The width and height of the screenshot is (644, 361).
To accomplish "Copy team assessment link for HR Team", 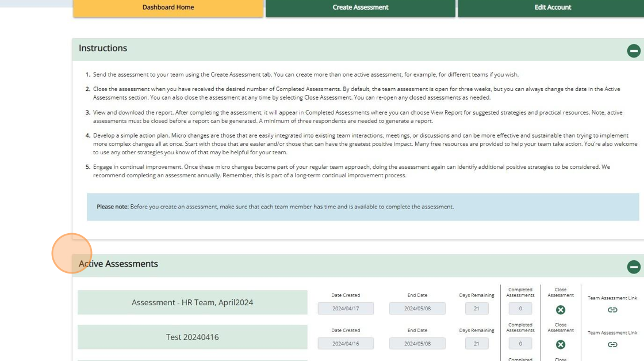I will 612,310.
